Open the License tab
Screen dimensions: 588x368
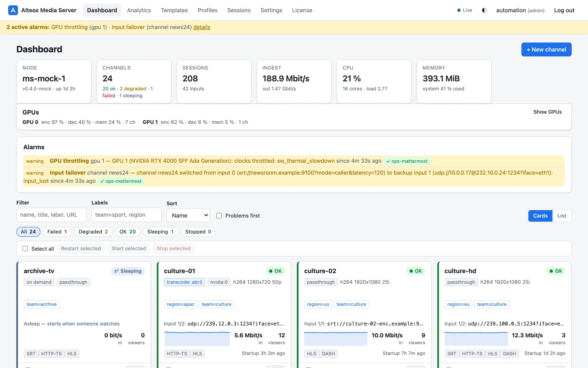point(302,10)
